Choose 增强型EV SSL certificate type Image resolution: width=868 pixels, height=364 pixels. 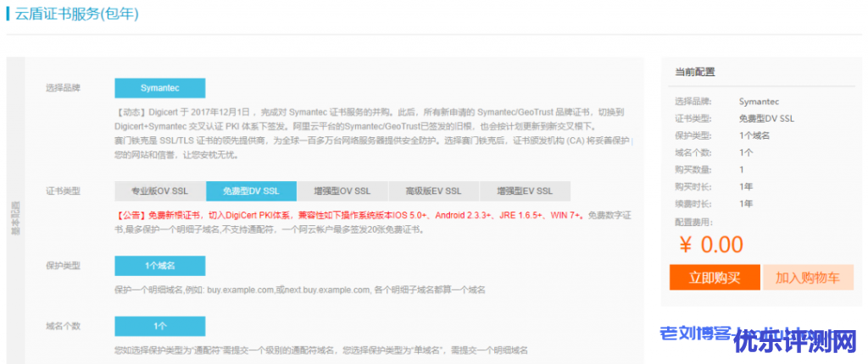pyautogui.click(x=525, y=190)
